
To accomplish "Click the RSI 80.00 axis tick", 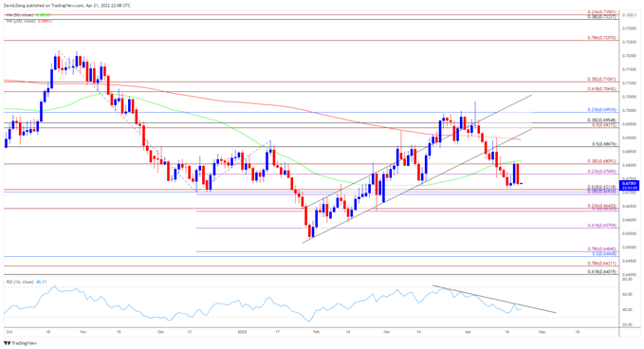I will click(627, 279).
